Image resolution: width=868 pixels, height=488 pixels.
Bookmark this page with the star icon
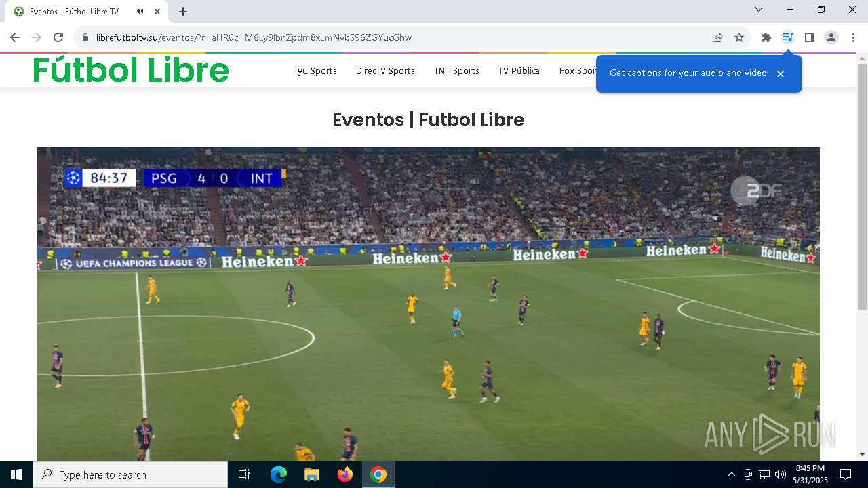739,37
